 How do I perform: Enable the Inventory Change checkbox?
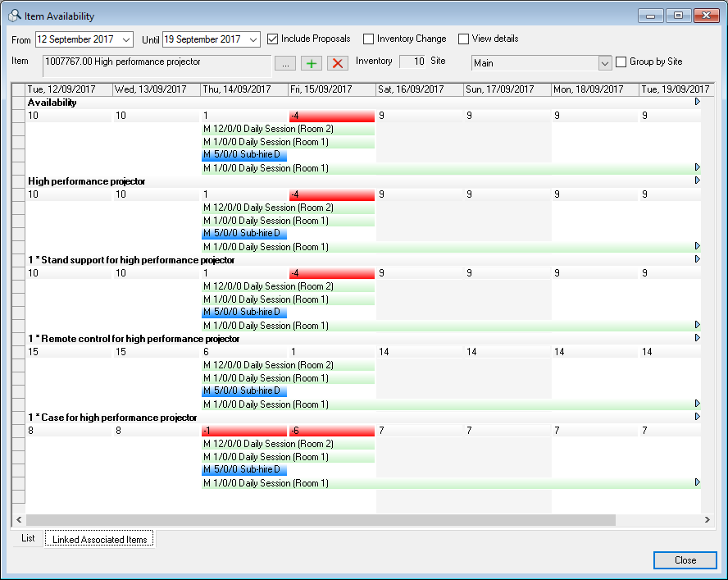click(369, 39)
